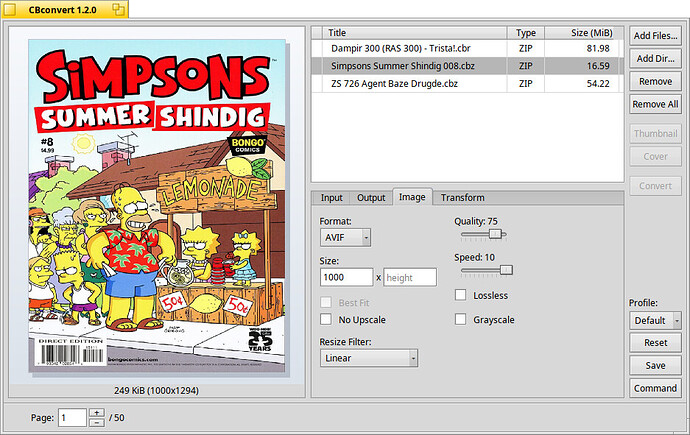Enable the Grayscale checkbox
Screen dimensions: 690x435
tap(460, 319)
